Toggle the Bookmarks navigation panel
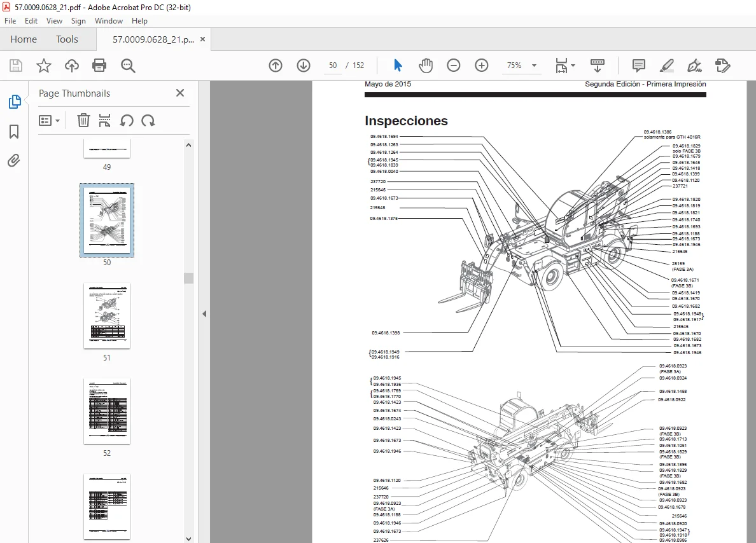Viewport: 756px width, 543px height. click(x=14, y=132)
